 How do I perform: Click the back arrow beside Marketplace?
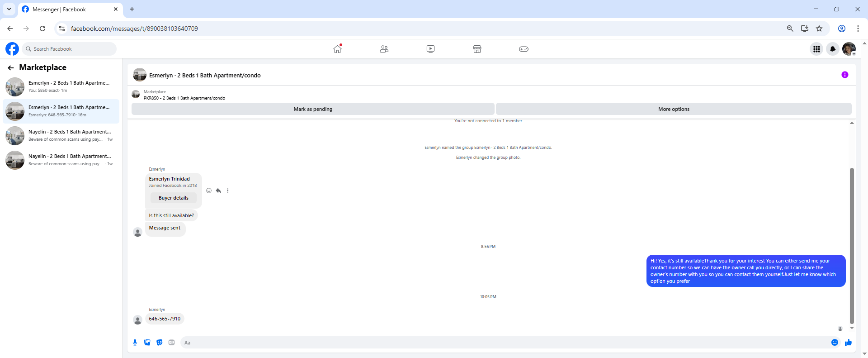[10, 68]
